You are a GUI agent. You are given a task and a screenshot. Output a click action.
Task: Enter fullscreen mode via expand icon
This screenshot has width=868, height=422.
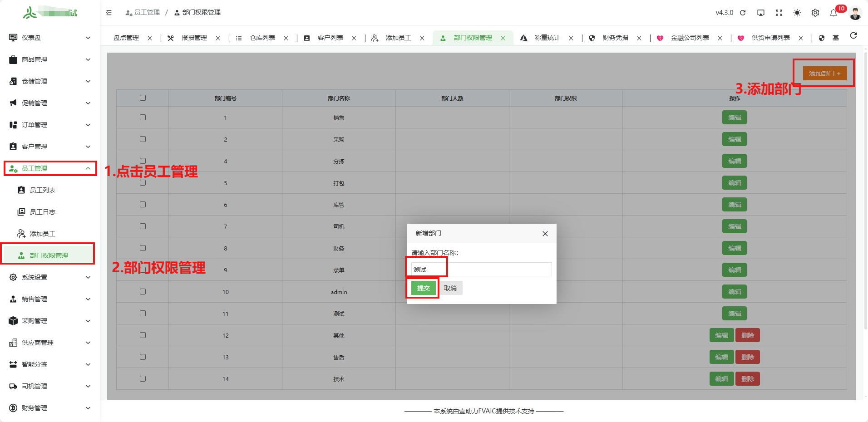pos(779,13)
